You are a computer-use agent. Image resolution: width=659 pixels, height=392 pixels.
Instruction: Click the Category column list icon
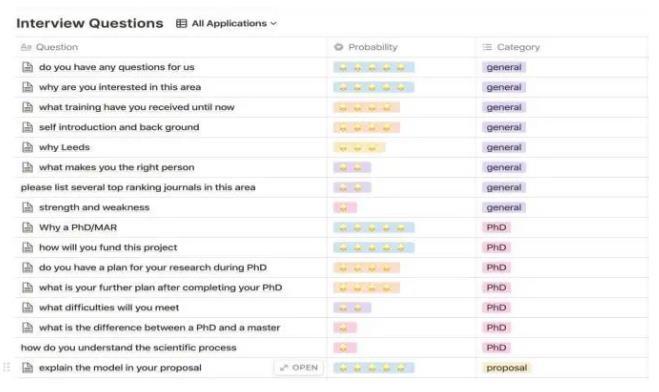[487, 47]
